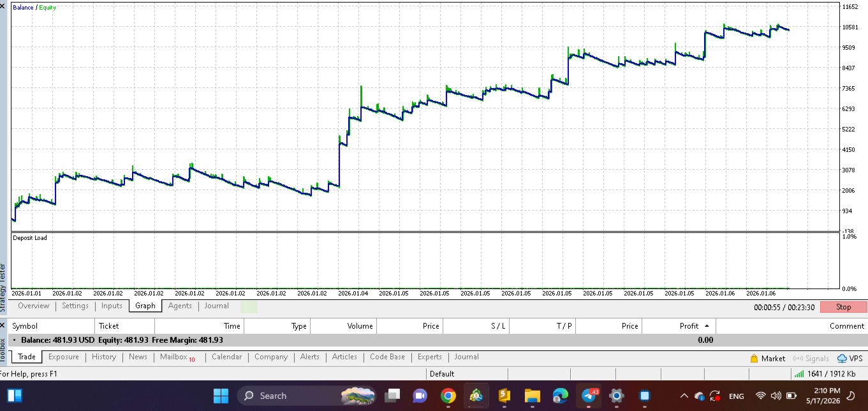Open Telegram from the taskbar
The image size is (868, 411).
point(589,396)
